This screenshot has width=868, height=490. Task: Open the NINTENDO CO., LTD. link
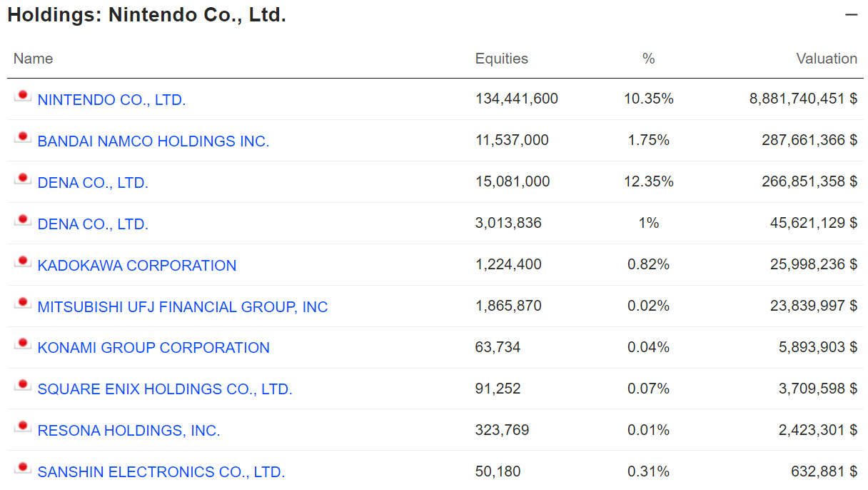pyautogui.click(x=111, y=100)
